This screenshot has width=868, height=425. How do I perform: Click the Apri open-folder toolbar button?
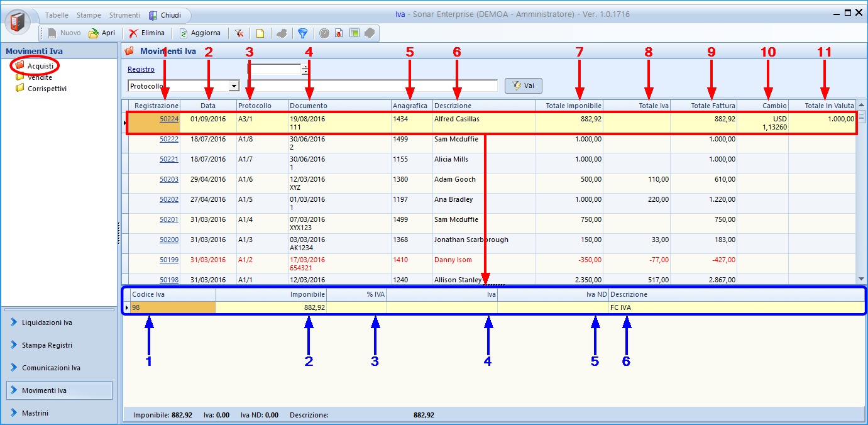[x=102, y=33]
